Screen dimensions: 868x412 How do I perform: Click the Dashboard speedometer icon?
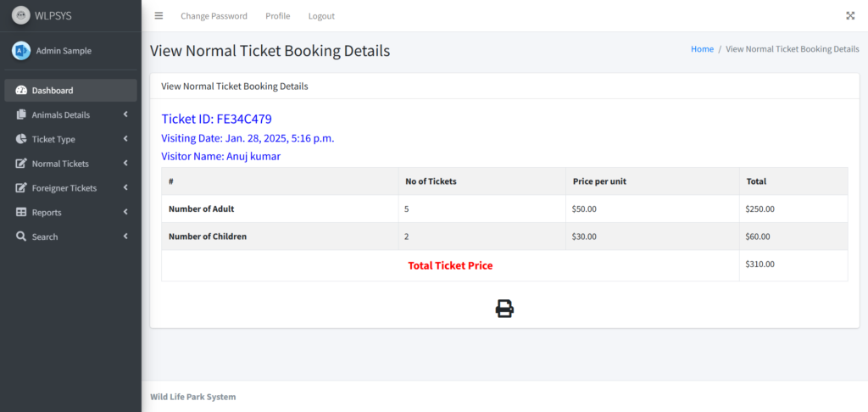(x=21, y=90)
